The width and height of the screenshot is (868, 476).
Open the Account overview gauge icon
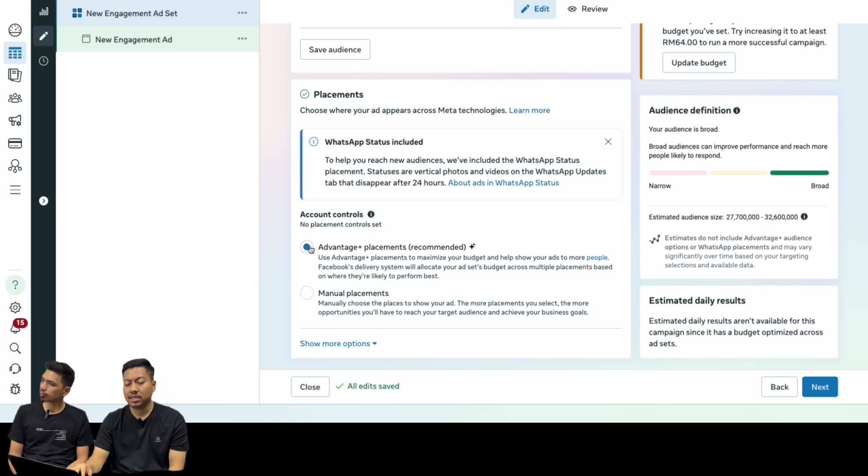15,30
